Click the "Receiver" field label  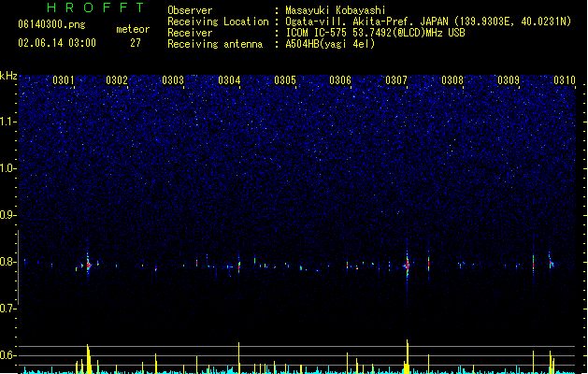coord(190,33)
